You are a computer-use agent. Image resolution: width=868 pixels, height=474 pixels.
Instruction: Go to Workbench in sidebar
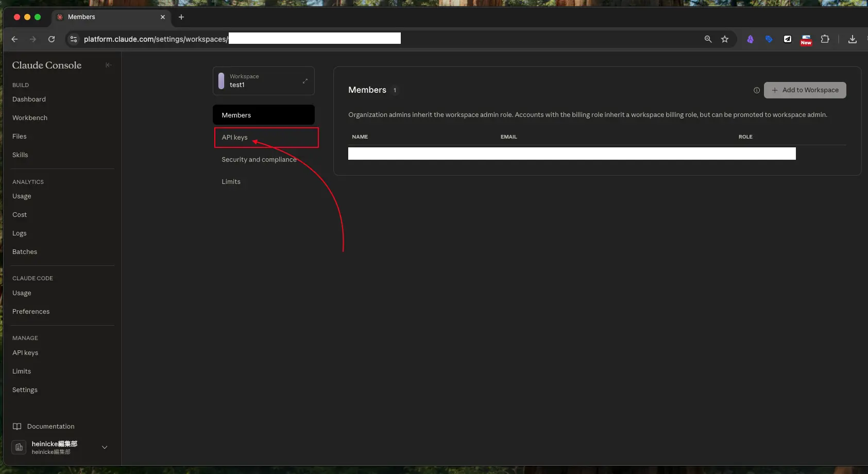point(30,118)
